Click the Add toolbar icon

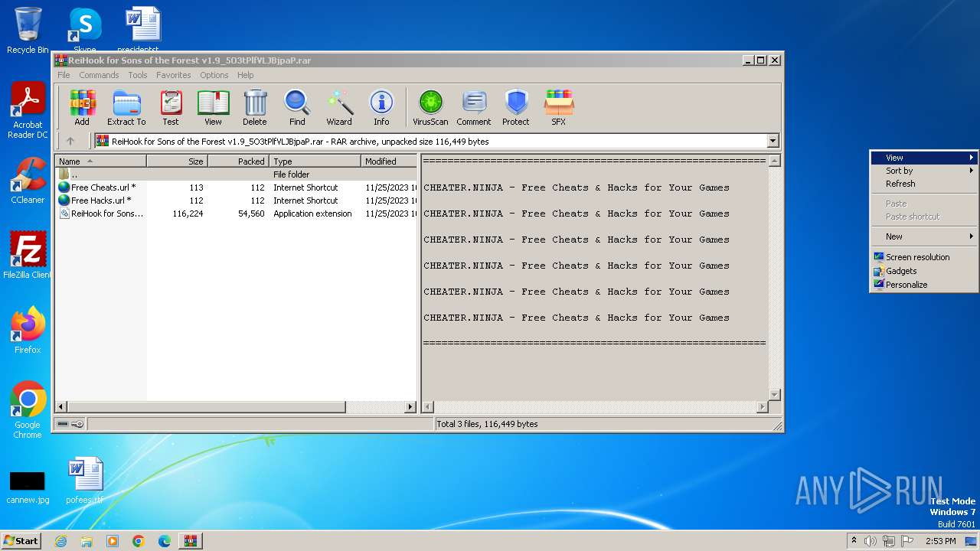click(82, 107)
